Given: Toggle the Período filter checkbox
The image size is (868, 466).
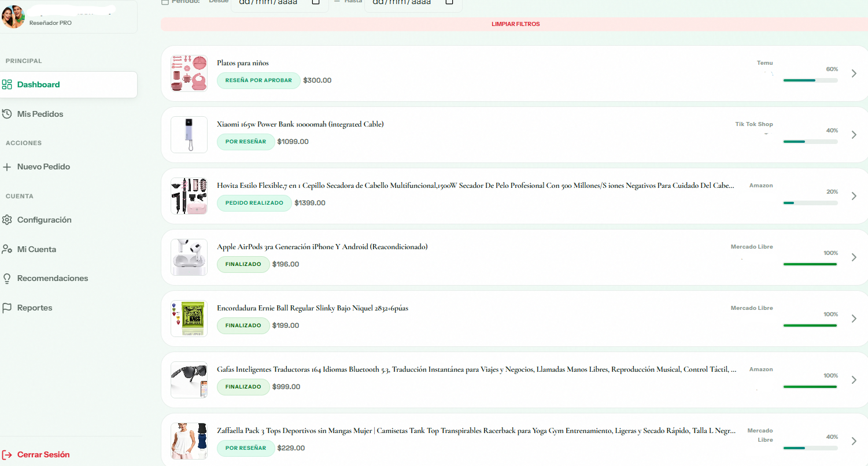Looking at the screenshot, I should tap(165, 2).
